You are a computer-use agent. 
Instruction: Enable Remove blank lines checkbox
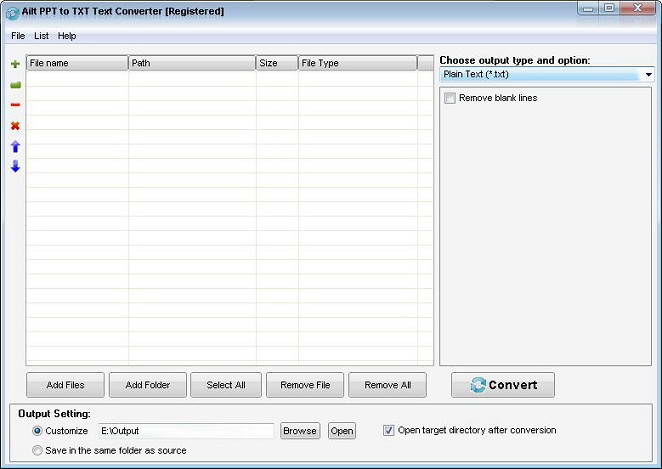pos(450,98)
